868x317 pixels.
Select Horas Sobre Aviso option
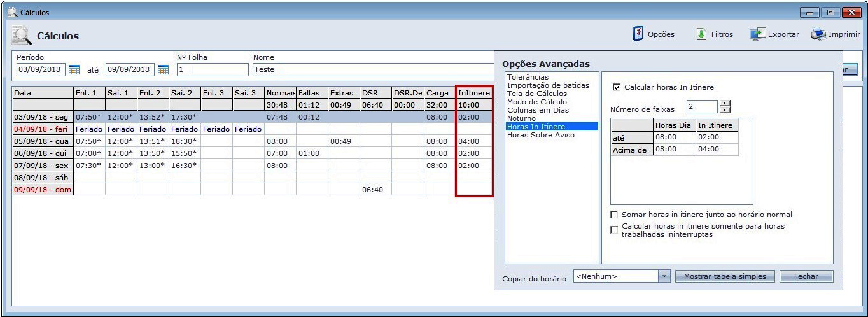(540, 135)
